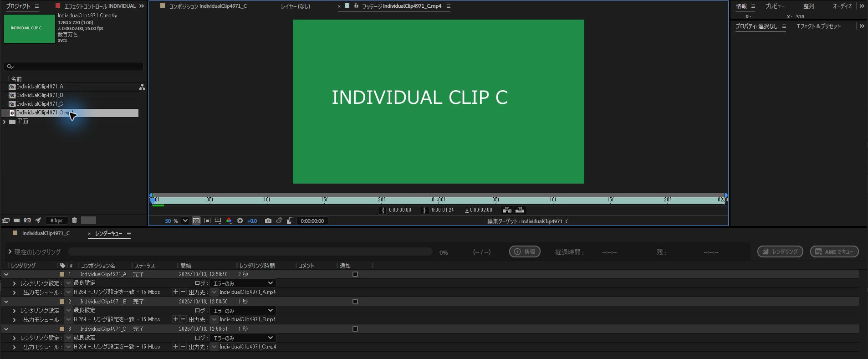
Task: Toggle notify checkbox for IndividualClip4971_B render
Action: [355, 302]
